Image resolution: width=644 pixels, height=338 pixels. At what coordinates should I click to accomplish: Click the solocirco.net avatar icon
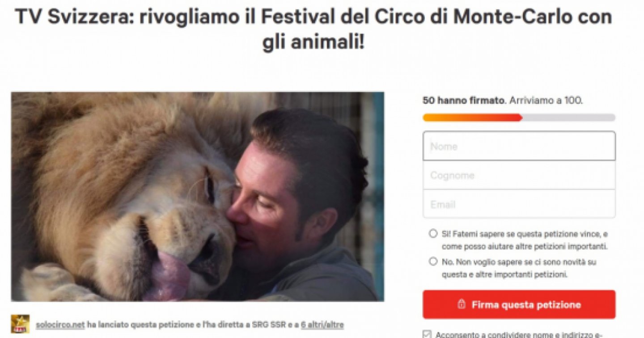(x=20, y=324)
